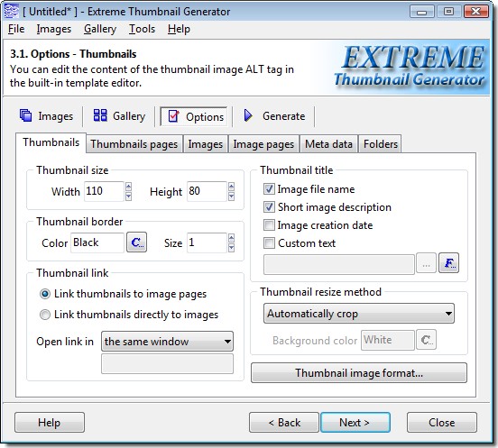The image size is (498, 448).
Task: Toggle Image file name checkbox
Action: click(269, 189)
